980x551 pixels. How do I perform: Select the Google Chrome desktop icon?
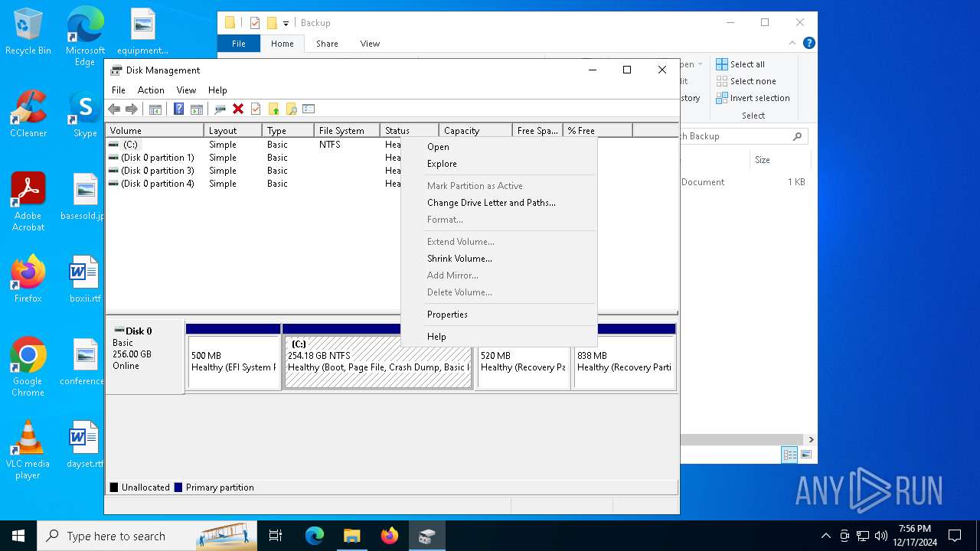point(28,367)
